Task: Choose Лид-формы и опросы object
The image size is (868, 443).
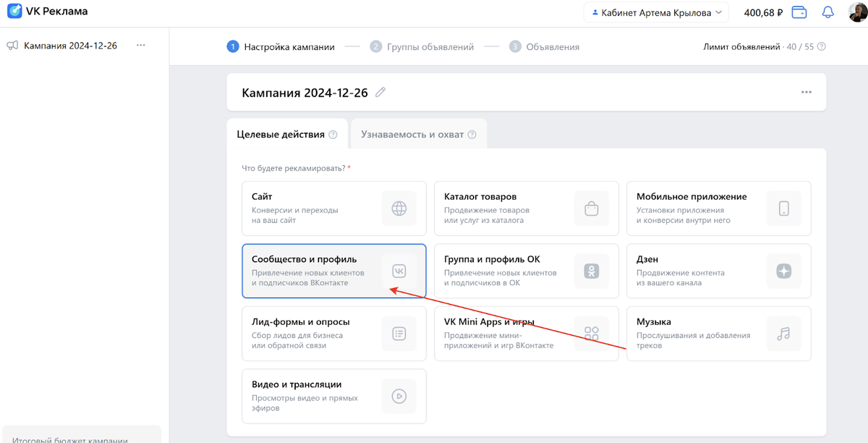Action: point(334,334)
